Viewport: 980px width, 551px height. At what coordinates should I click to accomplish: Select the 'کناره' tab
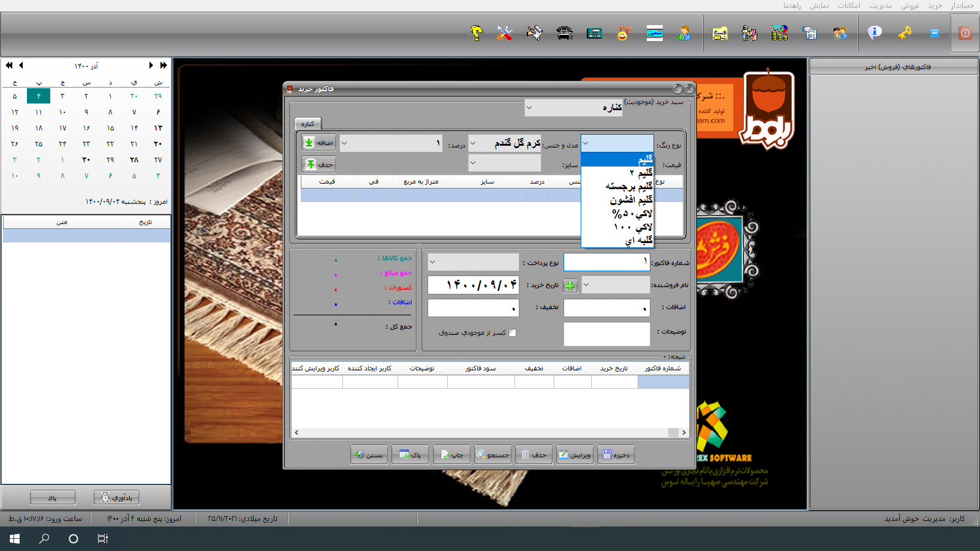[x=307, y=124]
